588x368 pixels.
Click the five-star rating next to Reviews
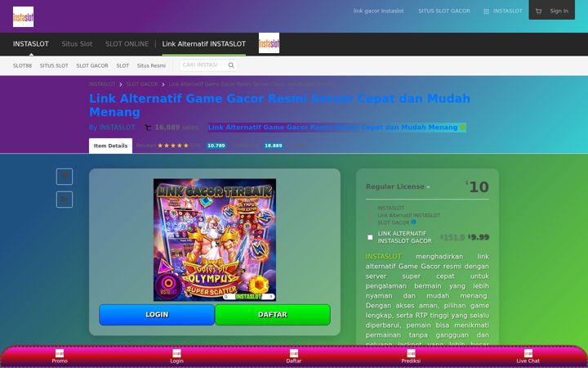[x=173, y=146]
